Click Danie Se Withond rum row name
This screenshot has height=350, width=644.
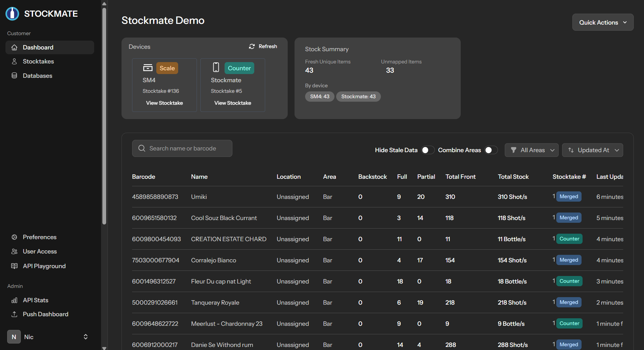click(222, 345)
